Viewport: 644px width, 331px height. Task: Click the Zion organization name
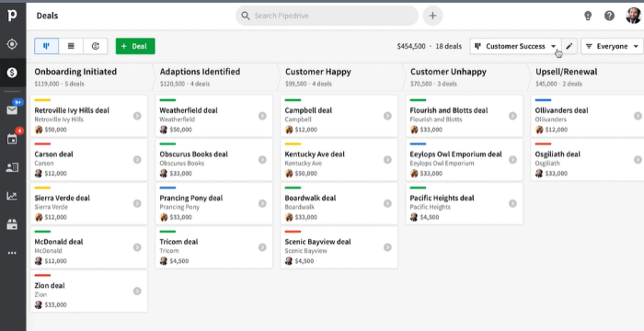(x=40, y=294)
